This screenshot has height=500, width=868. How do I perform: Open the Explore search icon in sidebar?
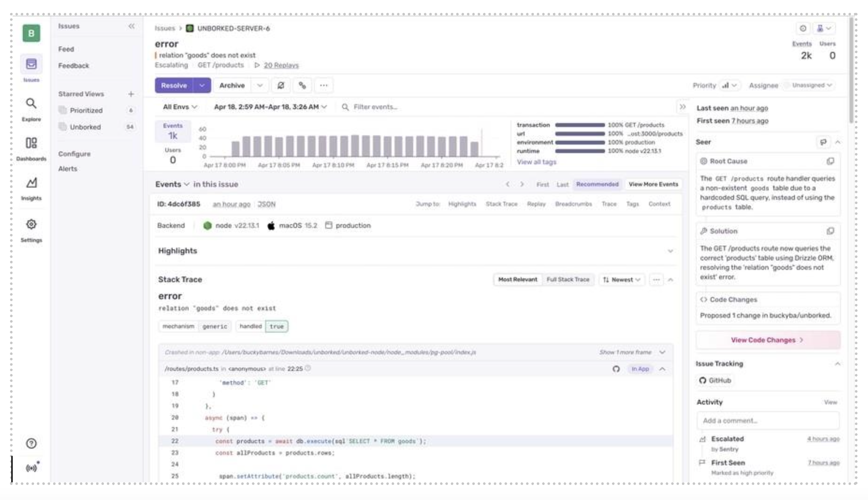click(31, 104)
